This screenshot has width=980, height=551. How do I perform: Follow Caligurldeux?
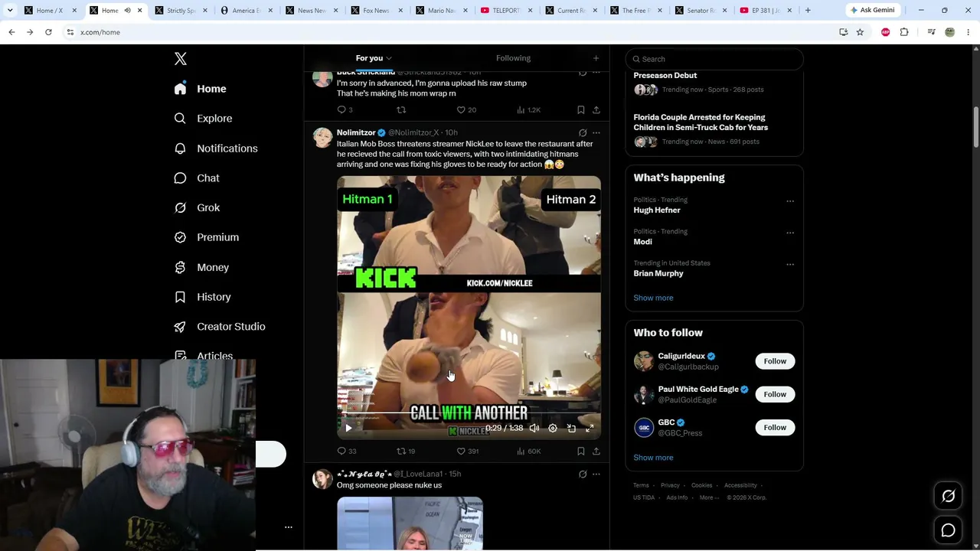[x=775, y=361]
